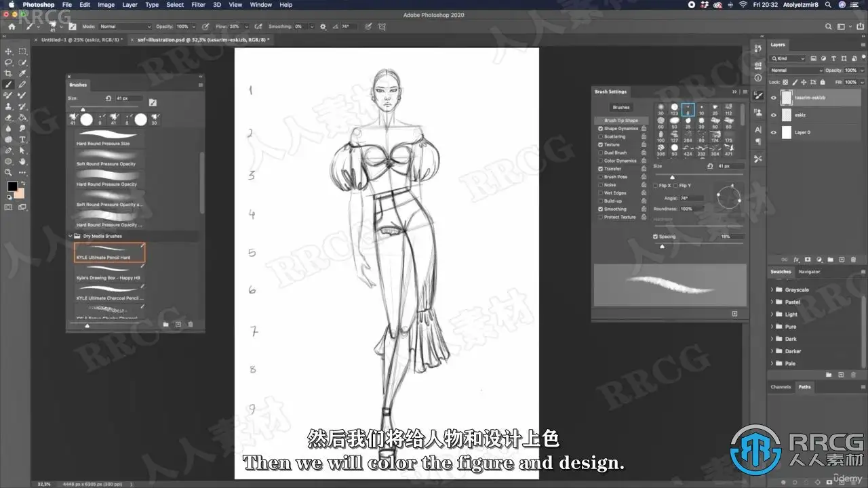The height and width of the screenshot is (488, 868).
Task: Select the Eyedropper tool
Action: coord(22,73)
